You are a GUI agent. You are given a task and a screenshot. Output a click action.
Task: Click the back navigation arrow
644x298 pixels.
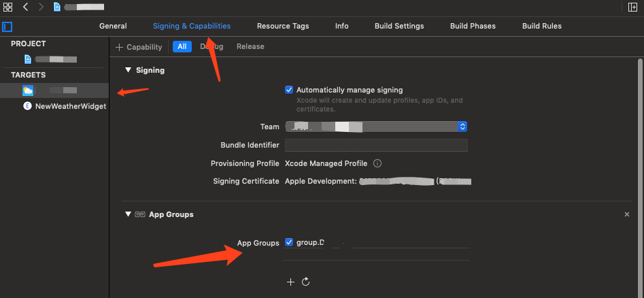26,7
